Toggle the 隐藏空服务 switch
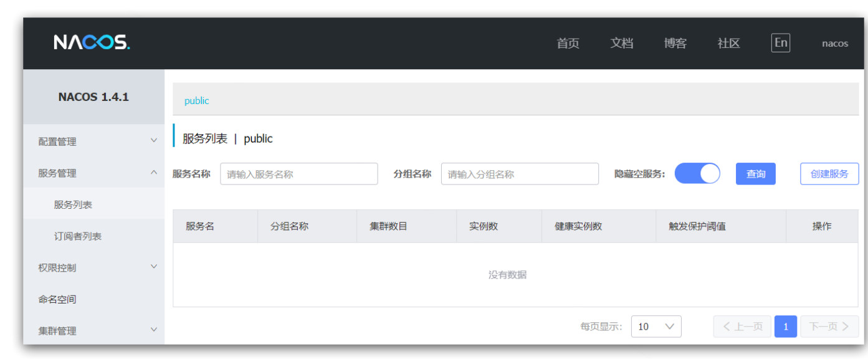 (697, 173)
